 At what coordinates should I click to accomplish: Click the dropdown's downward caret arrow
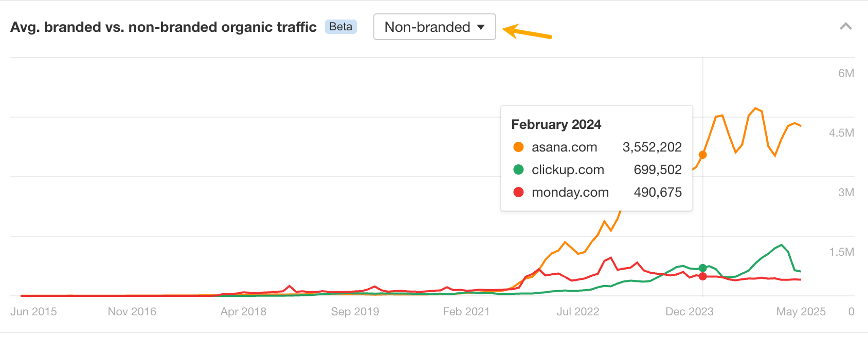click(x=481, y=27)
